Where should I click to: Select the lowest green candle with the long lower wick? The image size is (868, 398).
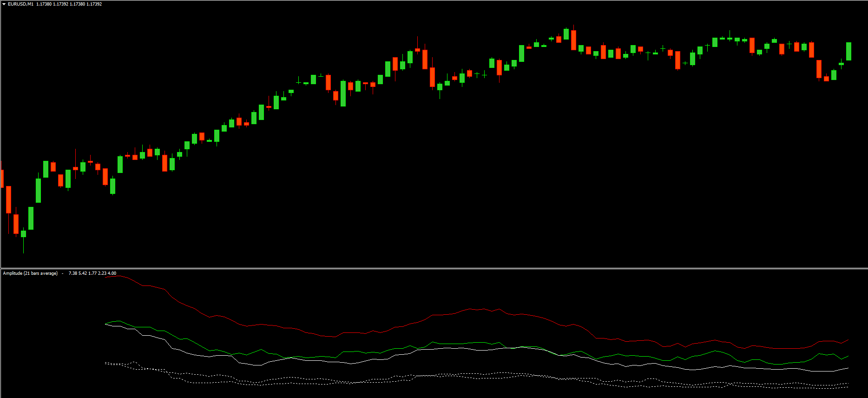(x=23, y=234)
